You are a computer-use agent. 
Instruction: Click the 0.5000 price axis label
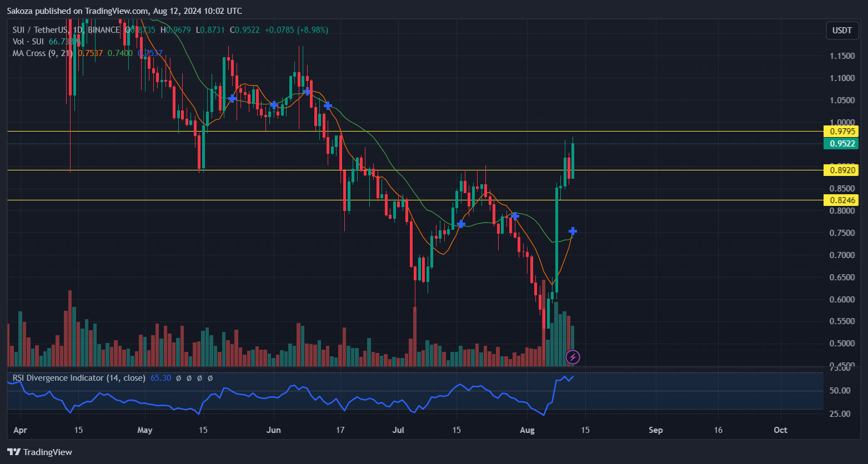(842, 344)
